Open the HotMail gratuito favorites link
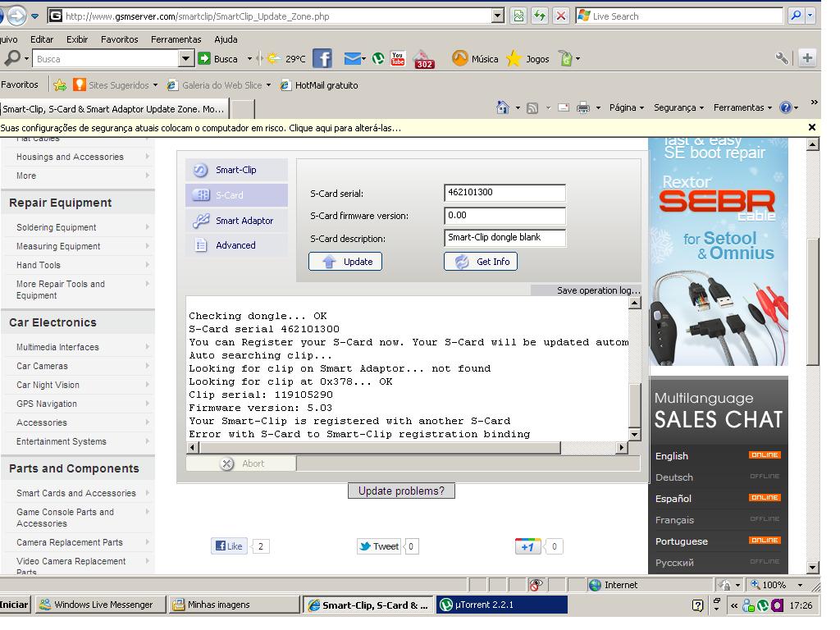Screen dimensions: 840x630 point(319,84)
